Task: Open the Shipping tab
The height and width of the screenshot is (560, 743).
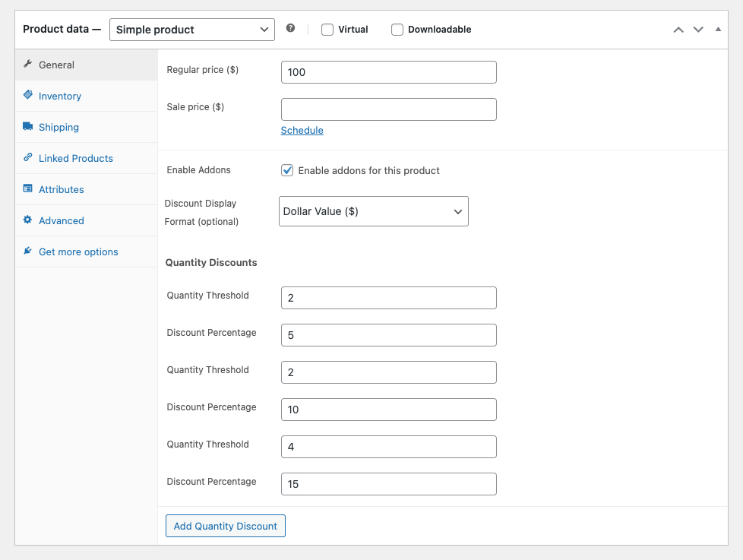Action: click(58, 127)
